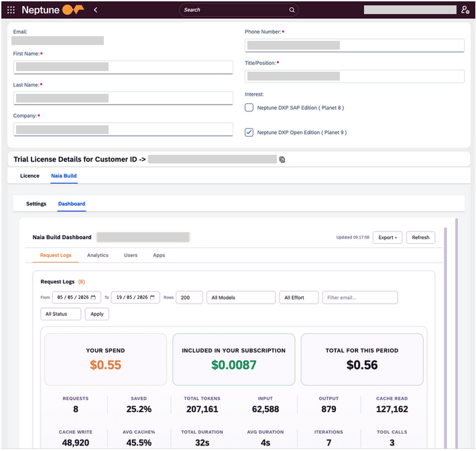Screen dimensions: 476x451
Task: Click the Neptune logo
Action: (x=52, y=9)
